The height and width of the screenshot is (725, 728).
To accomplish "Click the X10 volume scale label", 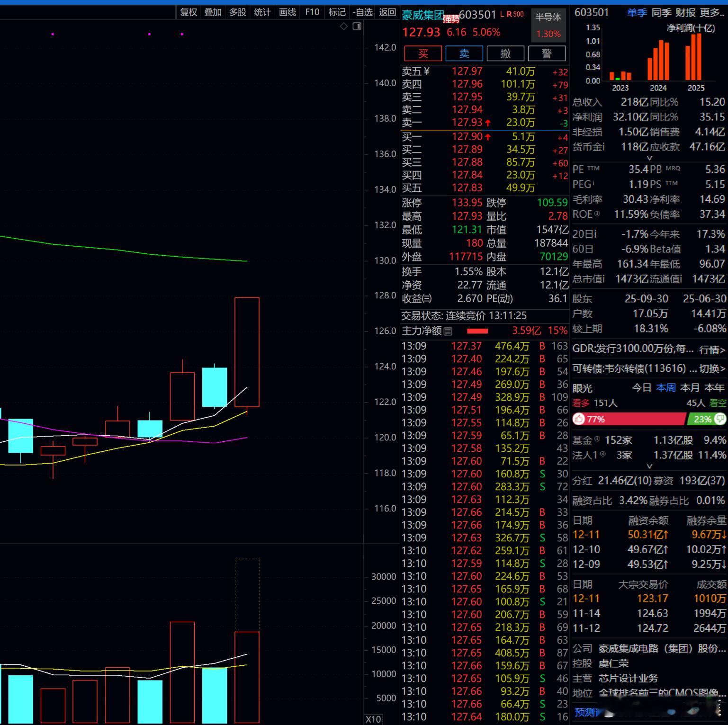I will tap(373, 719).
